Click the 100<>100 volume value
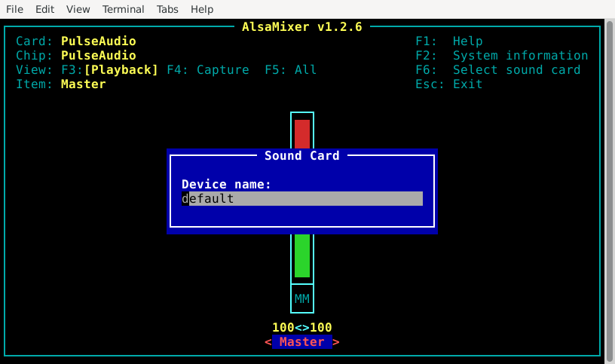The image size is (615, 364). click(302, 327)
